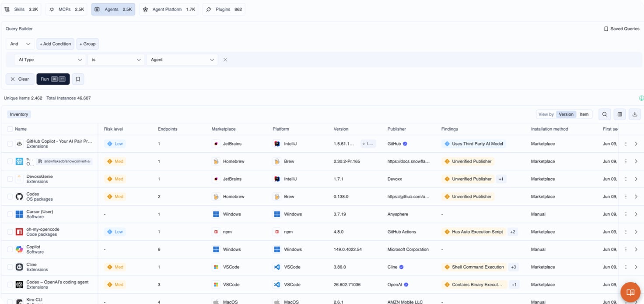Click the Cline item icon
The height and width of the screenshot is (304, 644).
[x=19, y=267]
